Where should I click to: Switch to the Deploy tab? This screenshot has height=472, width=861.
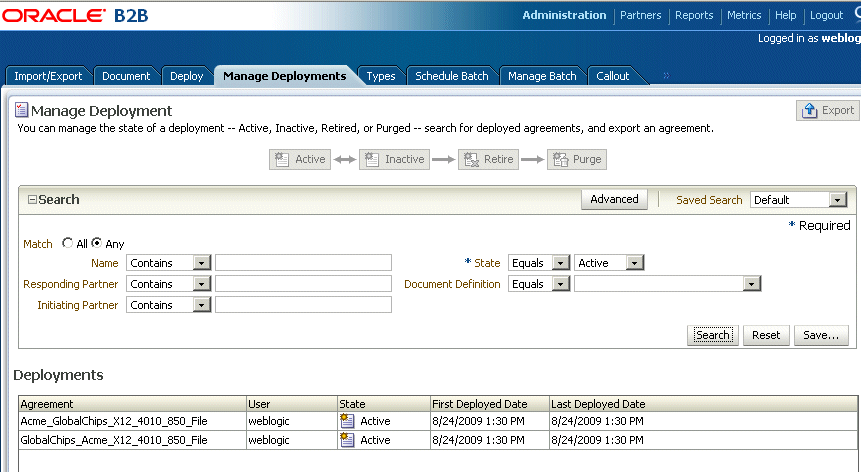coord(186,76)
